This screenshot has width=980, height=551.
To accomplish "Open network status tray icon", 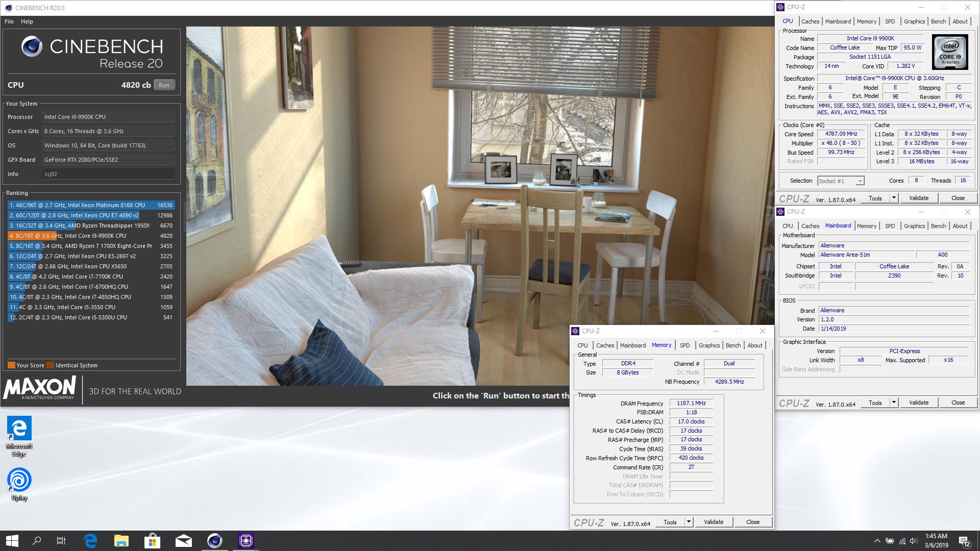I will 902,541.
